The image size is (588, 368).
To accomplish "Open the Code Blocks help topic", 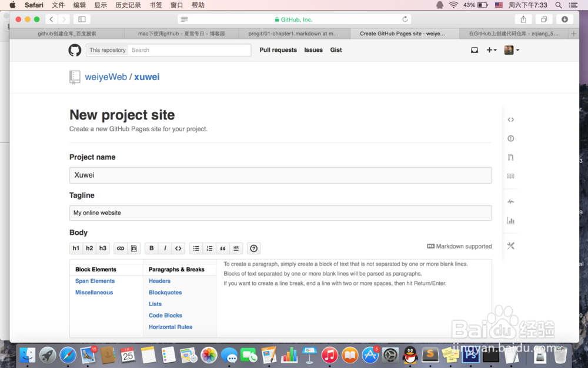I will click(x=165, y=316).
